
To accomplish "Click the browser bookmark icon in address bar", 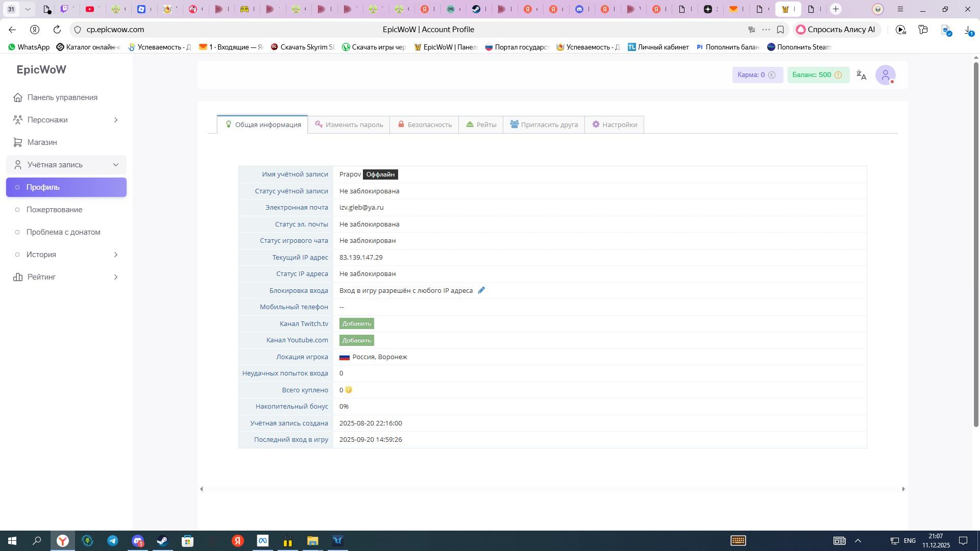I will click(780, 30).
